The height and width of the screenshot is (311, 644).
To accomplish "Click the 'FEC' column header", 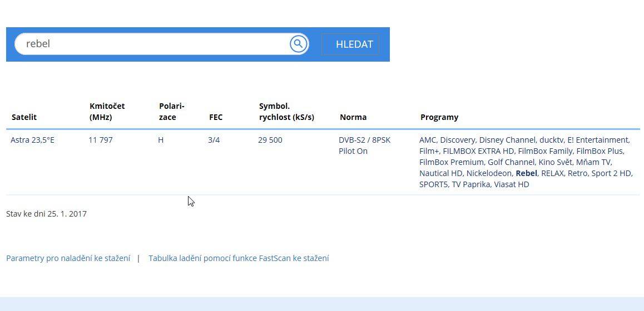I will [216, 117].
